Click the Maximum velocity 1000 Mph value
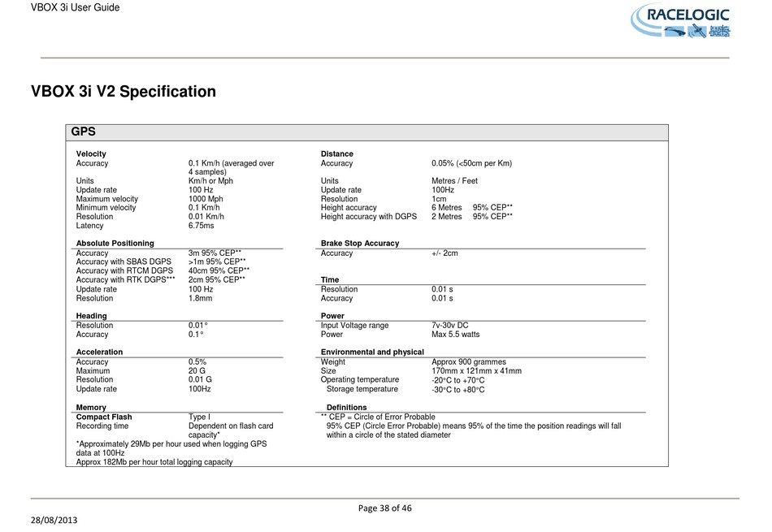This screenshot has width=772, height=532. [x=206, y=199]
